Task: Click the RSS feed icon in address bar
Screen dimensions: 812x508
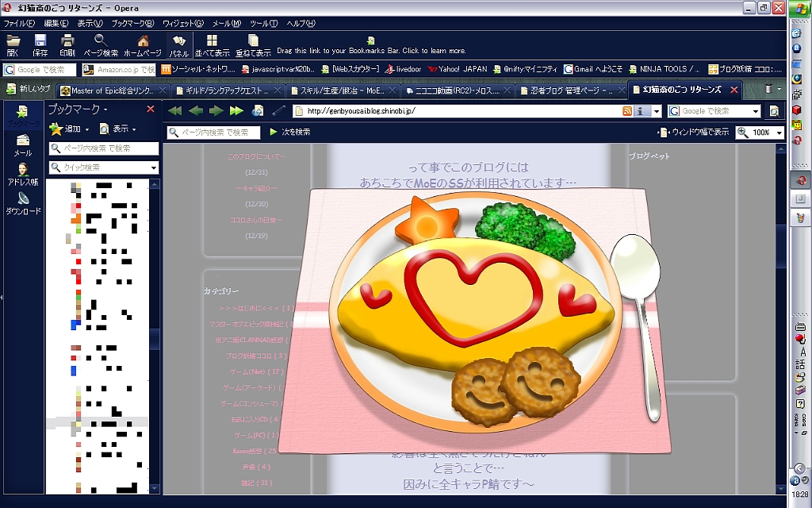Action: pos(627,111)
